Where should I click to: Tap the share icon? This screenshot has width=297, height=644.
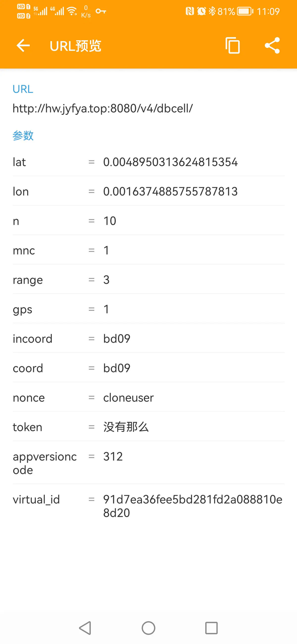pos(272,46)
